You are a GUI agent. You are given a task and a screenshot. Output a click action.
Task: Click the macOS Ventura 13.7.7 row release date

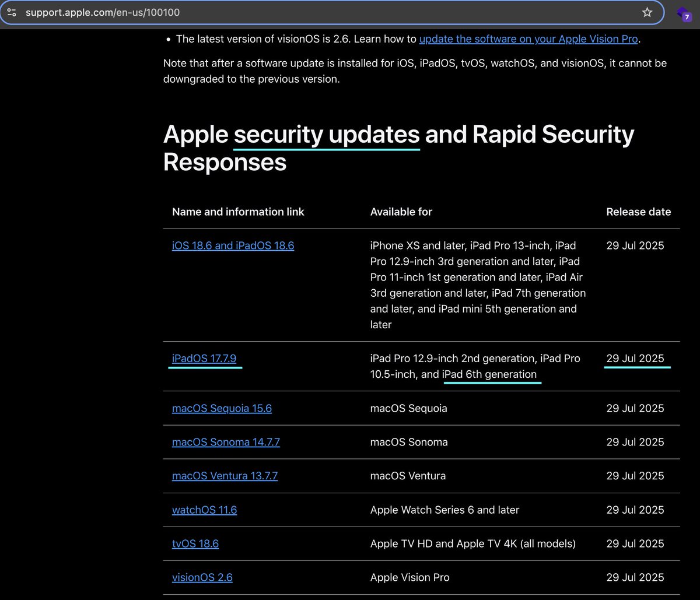click(635, 476)
